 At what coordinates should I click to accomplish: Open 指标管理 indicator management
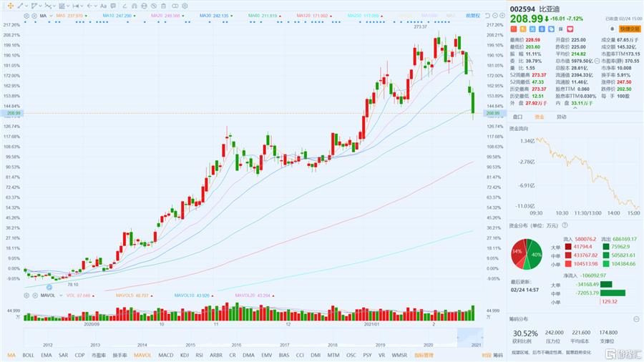pos(424,355)
